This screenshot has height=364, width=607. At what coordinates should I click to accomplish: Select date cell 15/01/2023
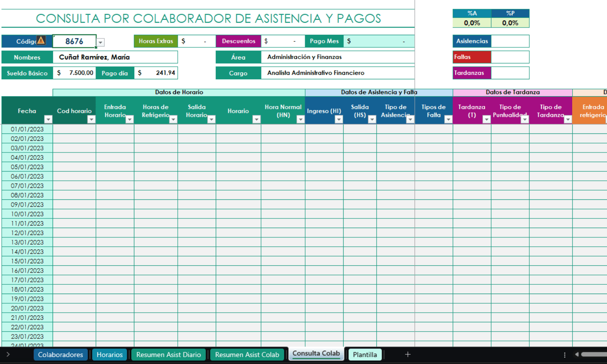point(27,261)
